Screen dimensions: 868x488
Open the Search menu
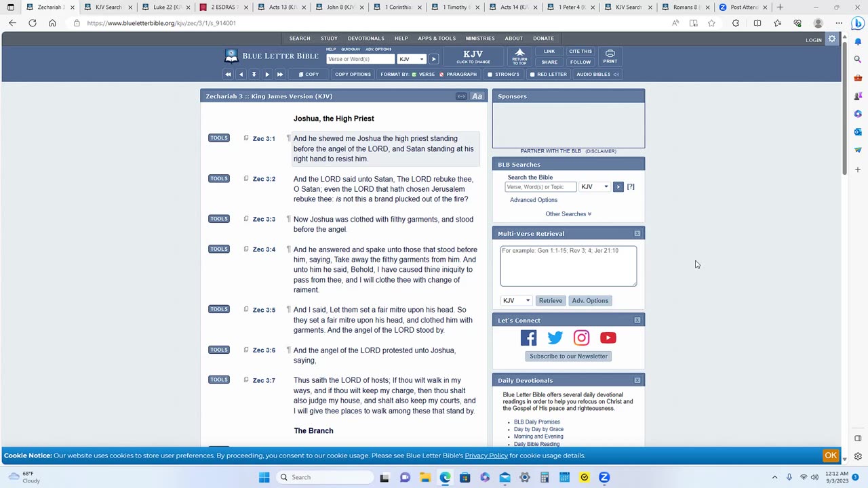coord(300,39)
